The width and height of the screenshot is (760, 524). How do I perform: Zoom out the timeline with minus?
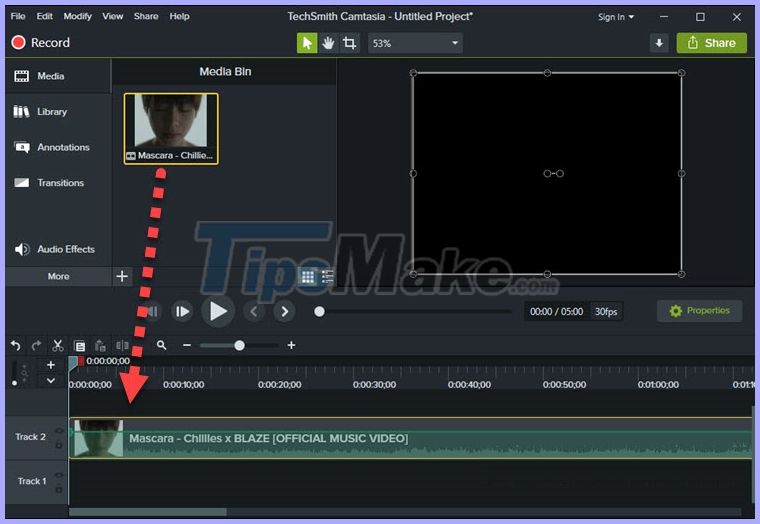tap(187, 345)
